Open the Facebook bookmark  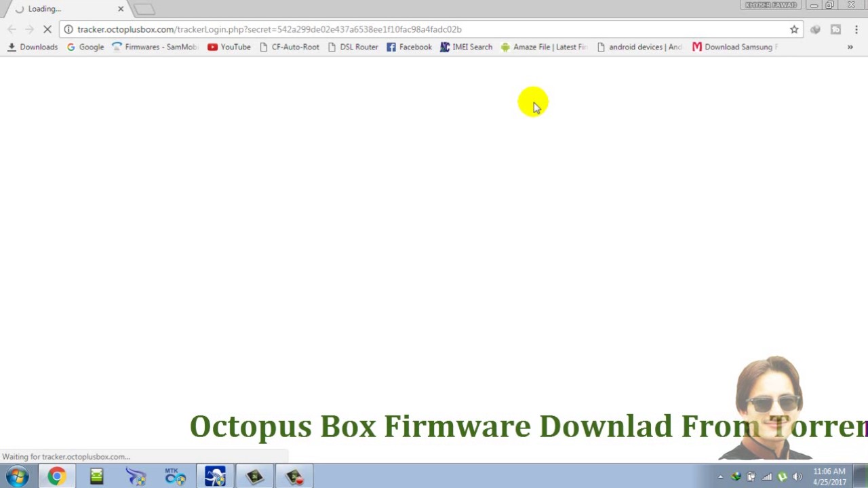[x=409, y=47]
